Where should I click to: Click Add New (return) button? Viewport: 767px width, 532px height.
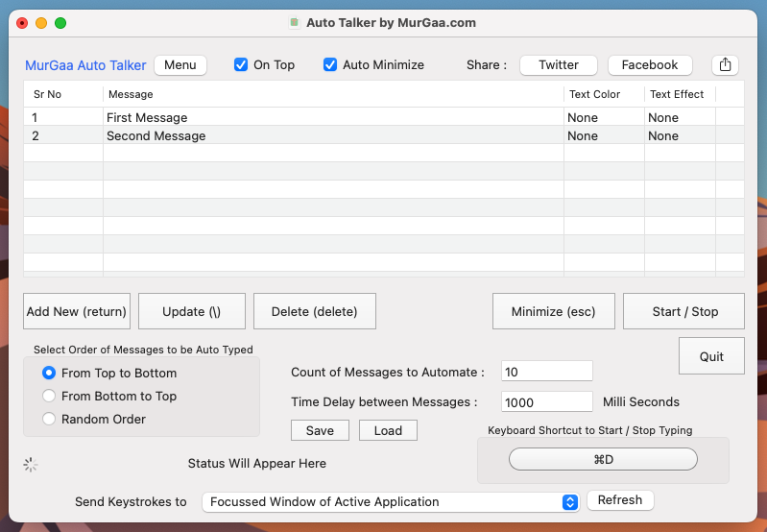[77, 311]
